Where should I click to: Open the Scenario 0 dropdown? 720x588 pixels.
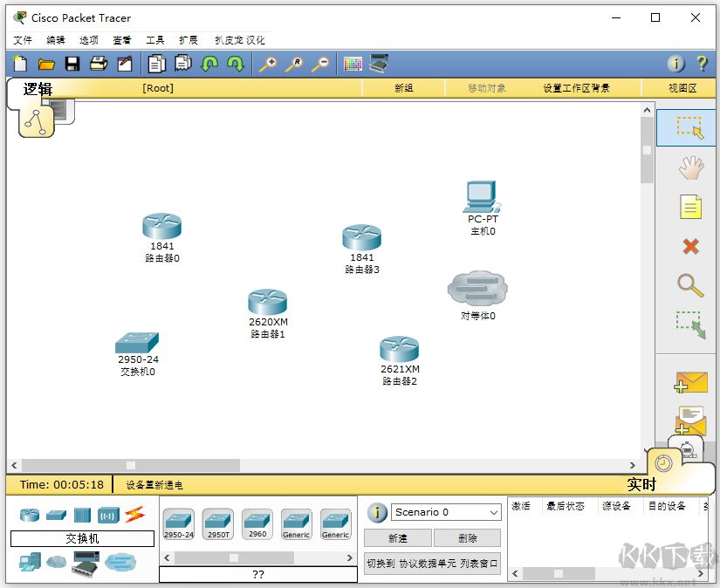[x=445, y=512]
